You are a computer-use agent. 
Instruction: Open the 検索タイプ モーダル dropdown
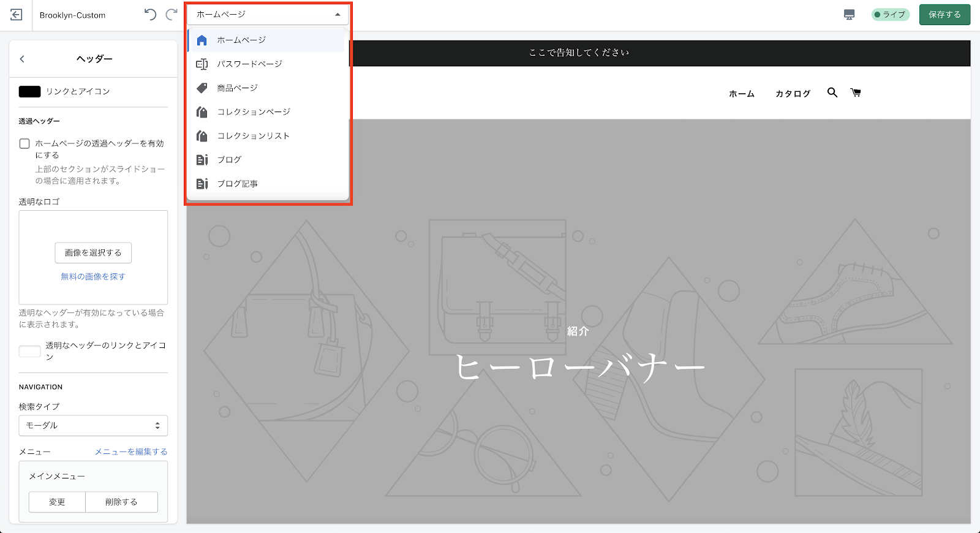pyautogui.click(x=93, y=425)
